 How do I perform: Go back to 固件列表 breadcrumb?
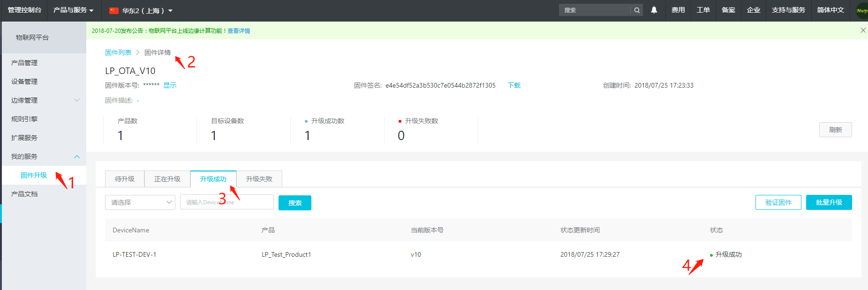118,52
